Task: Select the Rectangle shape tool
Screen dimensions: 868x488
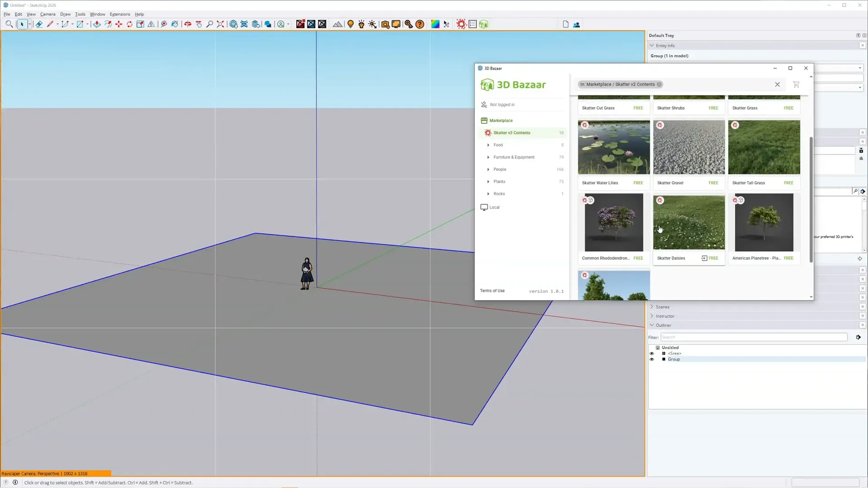Action: pos(80,24)
